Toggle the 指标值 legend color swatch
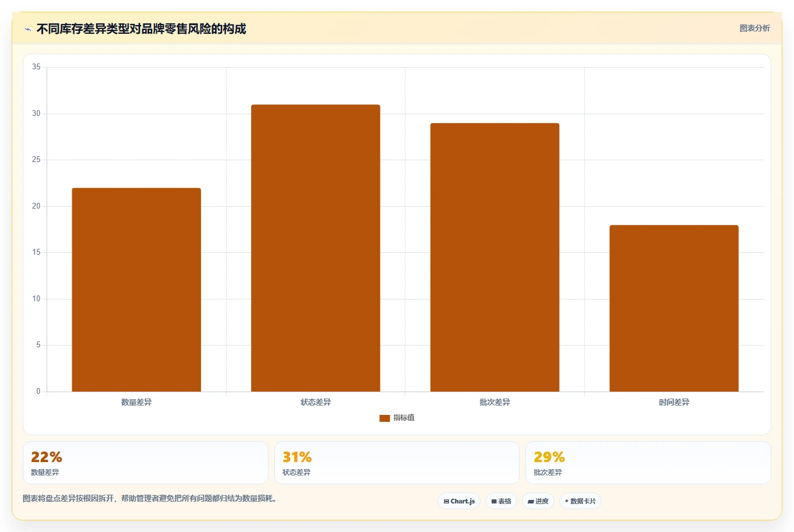This screenshot has height=532, width=794. tap(384, 418)
